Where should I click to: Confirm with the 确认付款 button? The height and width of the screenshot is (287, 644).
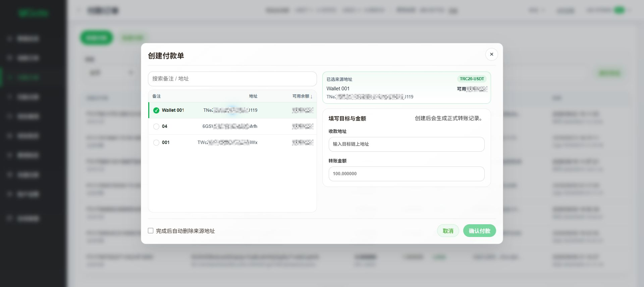[x=480, y=231]
